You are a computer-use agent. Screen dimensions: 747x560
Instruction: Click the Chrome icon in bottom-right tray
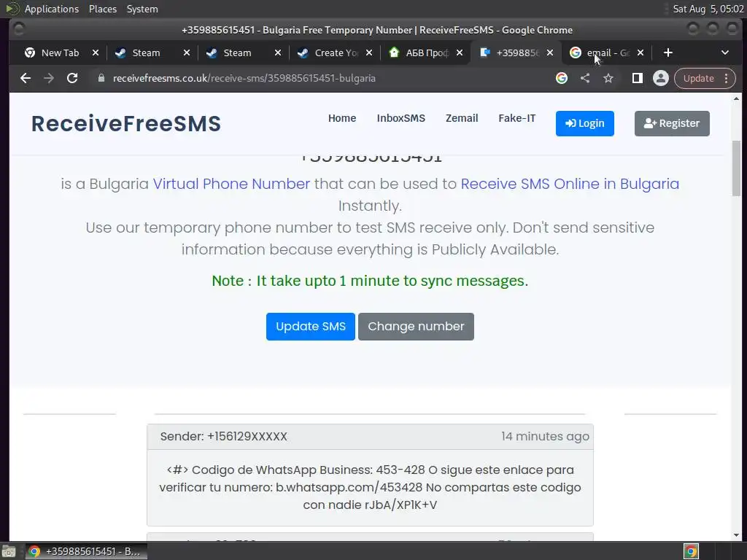(x=691, y=551)
